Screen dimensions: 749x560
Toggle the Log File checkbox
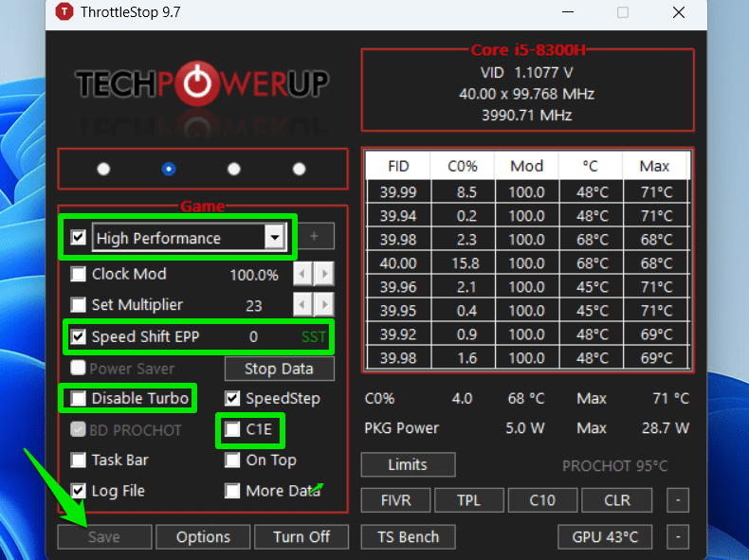click(x=79, y=491)
